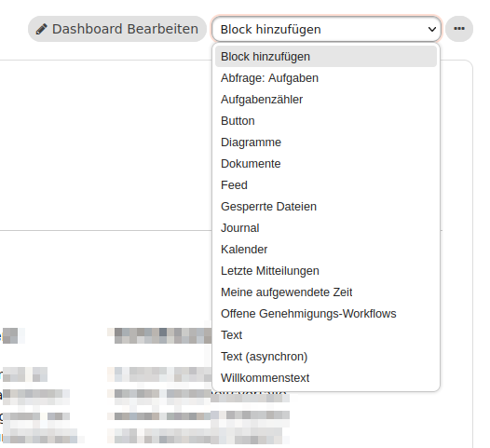Click the Dashboard Bearbeiten button
The image size is (490, 448).
point(117,29)
